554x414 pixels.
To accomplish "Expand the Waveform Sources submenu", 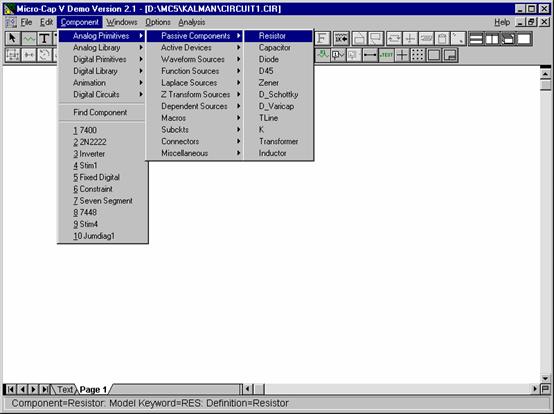I will click(x=195, y=59).
